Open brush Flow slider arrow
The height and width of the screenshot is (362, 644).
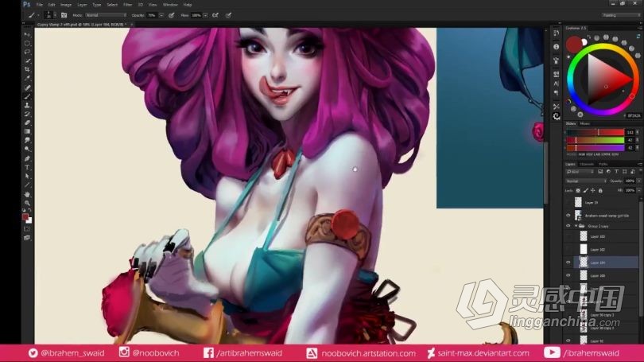(x=205, y=15)
